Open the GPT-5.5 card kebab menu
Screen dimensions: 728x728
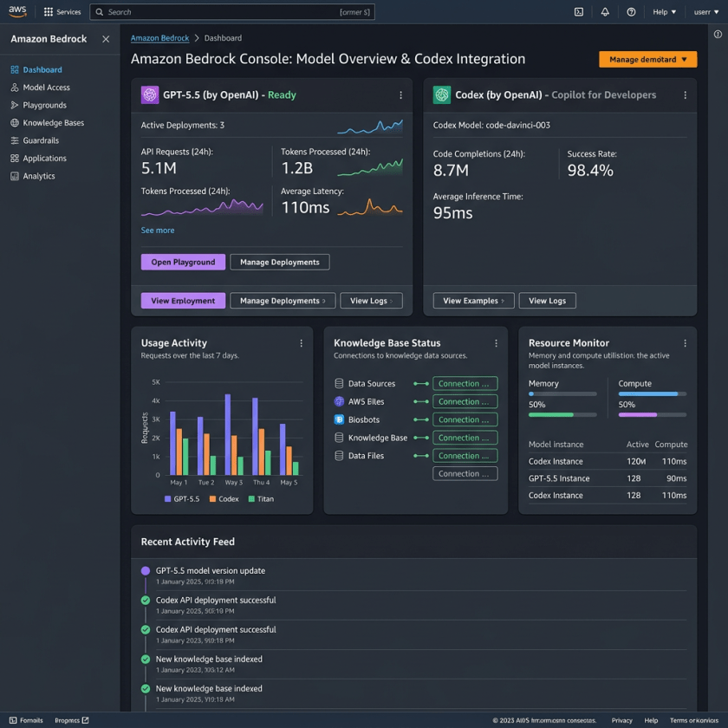[x=400, y=95]
